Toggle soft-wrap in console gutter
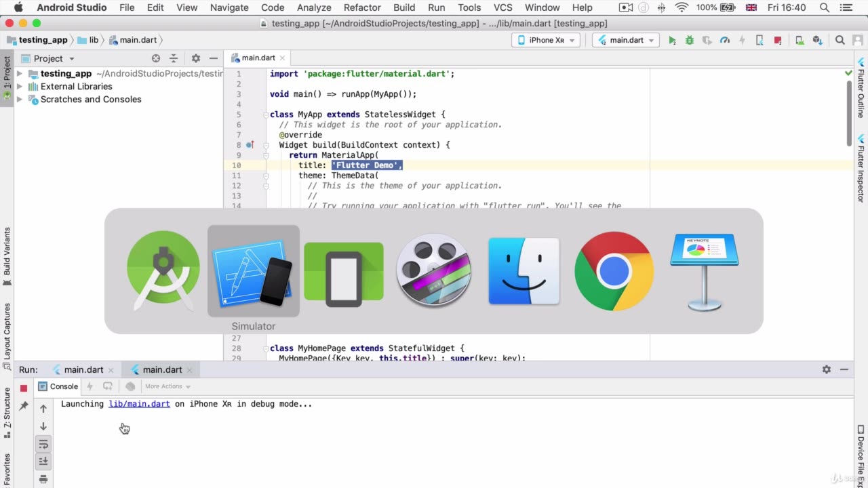Viewport: 868px width, 488px height. coord(43,444)
